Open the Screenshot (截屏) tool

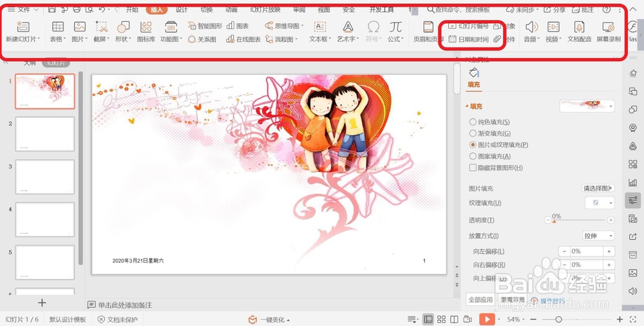(x=102, y=27)
